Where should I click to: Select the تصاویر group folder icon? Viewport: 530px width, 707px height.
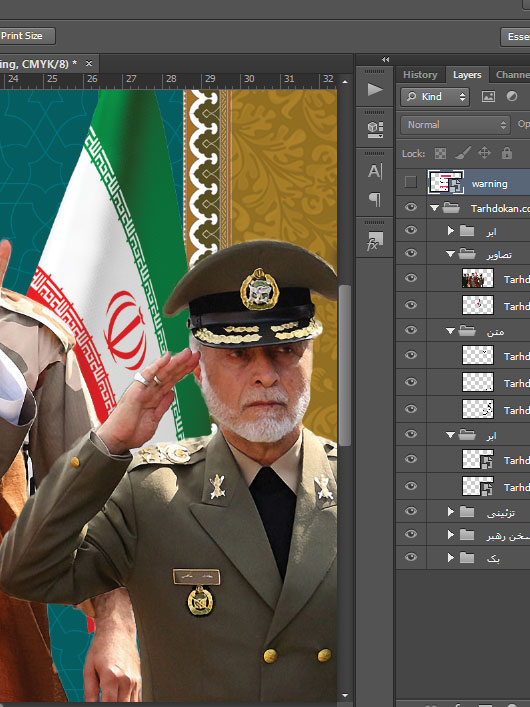click(467, 254)
